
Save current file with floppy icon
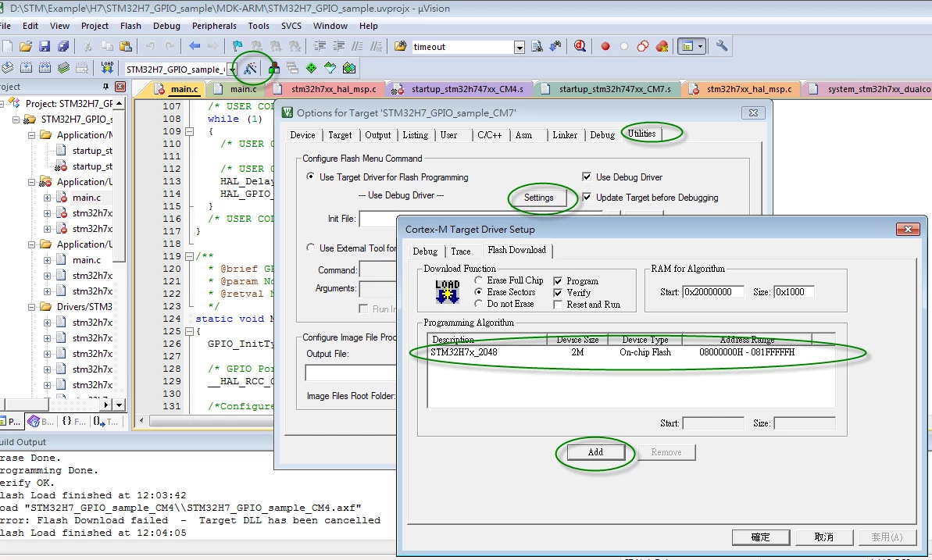click(45, 46)
